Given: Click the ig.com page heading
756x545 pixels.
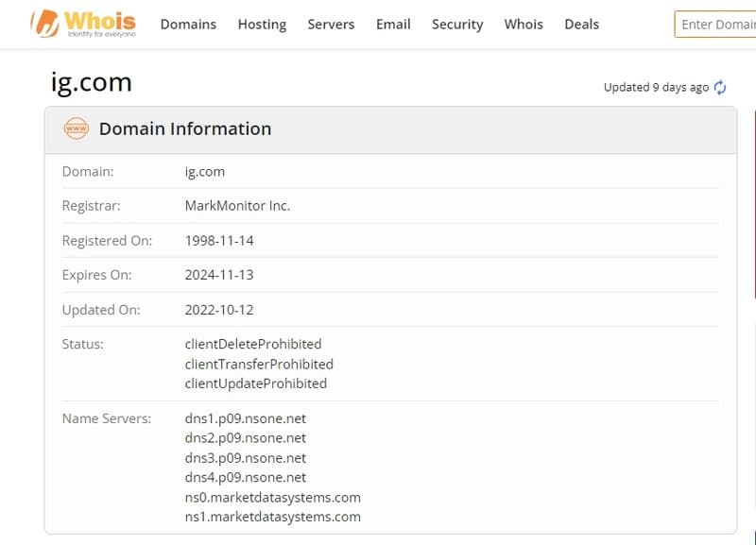Looking at the screenshot, I should point(92,82).
